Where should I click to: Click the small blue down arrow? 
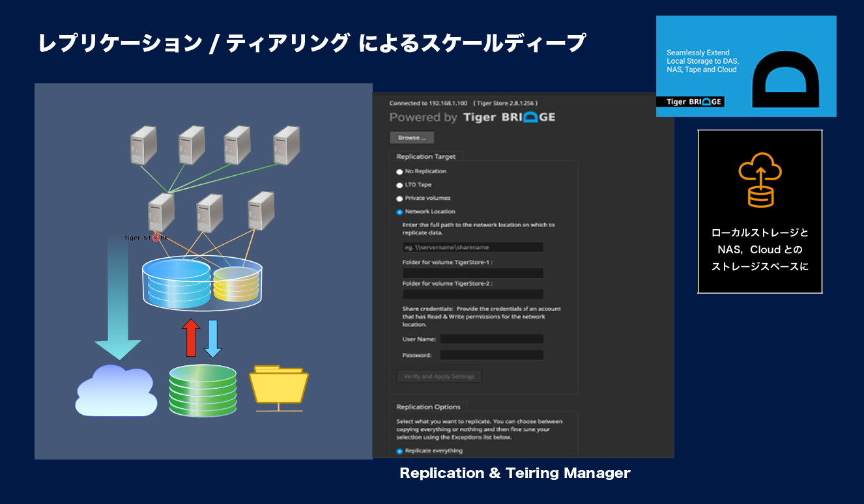(x=212, y=339)
